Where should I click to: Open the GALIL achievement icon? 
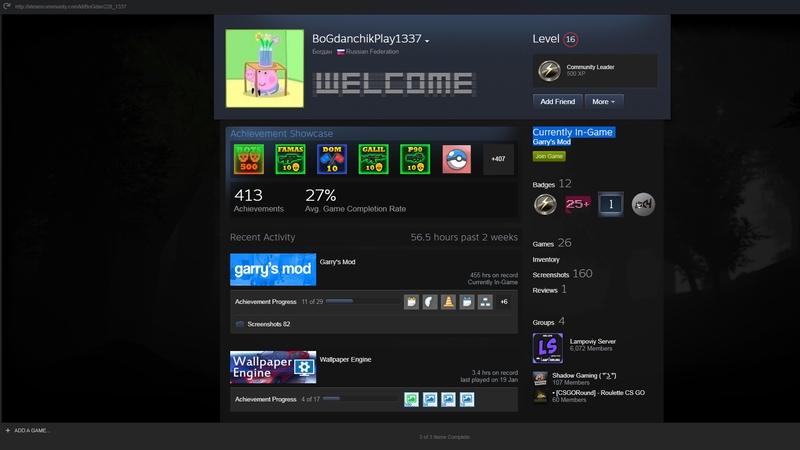pyautogui.click(x=373, y=159)
